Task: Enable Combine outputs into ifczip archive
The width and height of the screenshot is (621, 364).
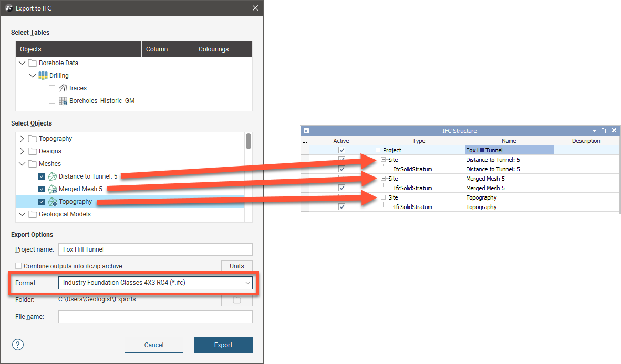Action: pyautogui.click(x=18, y=266)
